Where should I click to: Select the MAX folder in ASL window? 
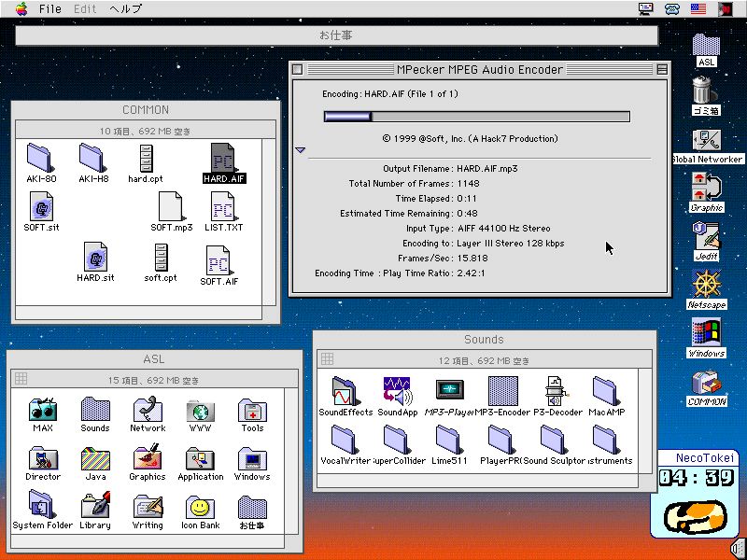[x=43, y=410]
